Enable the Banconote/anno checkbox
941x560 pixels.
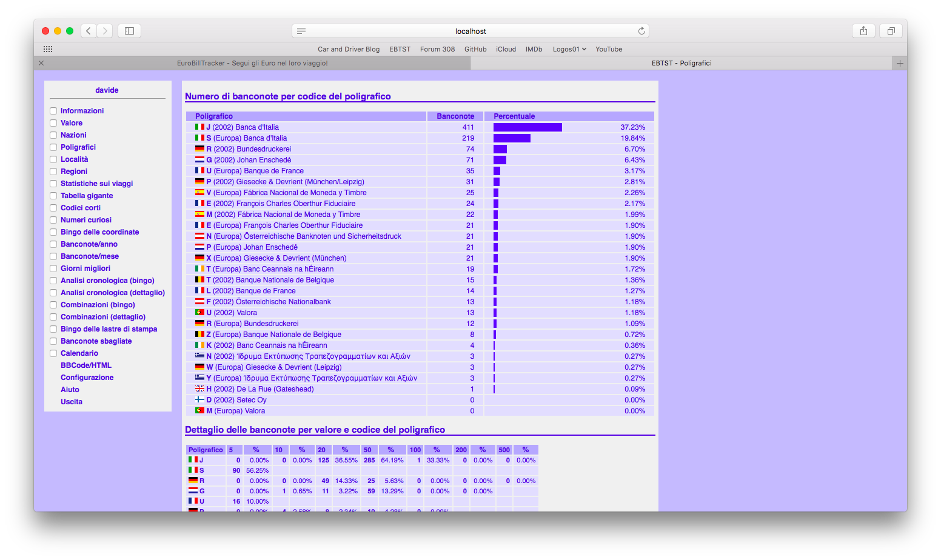pos(53,244)
